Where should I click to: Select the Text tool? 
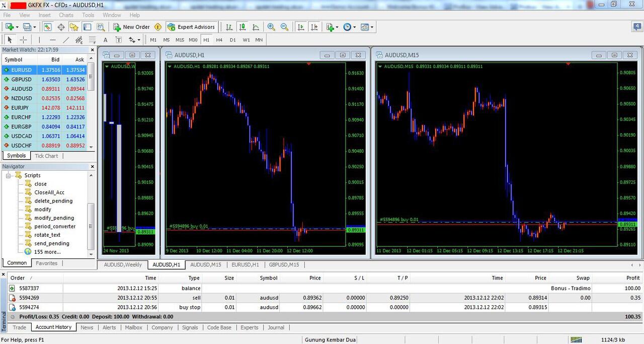click(x=105, y=40)
